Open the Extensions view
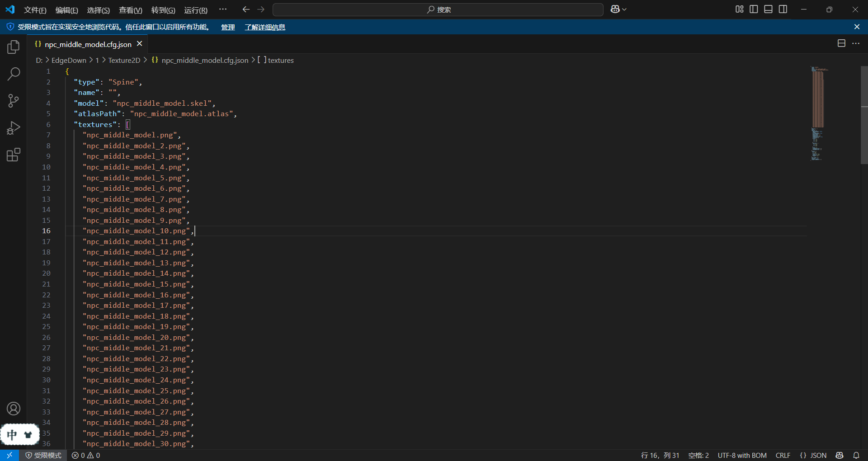This screenshot has height=461, width=868. click(x=14, y=155)
